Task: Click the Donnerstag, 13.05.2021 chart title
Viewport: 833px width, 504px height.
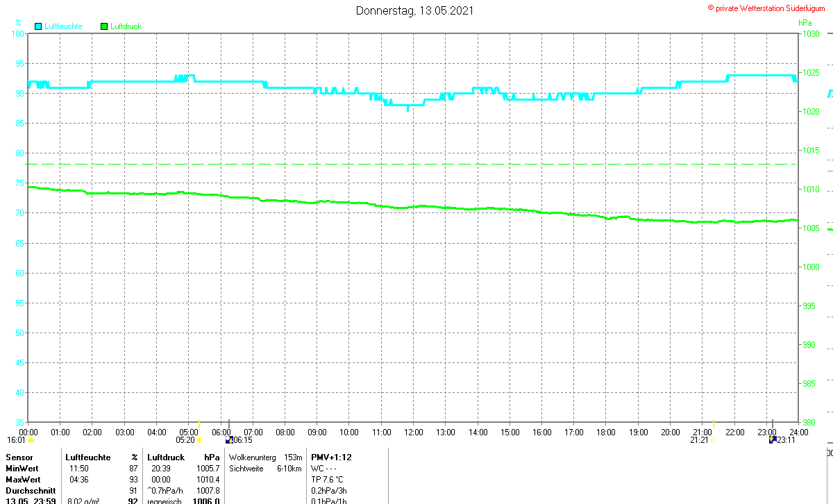Action: pyautogui.click(x=416, y=10)
